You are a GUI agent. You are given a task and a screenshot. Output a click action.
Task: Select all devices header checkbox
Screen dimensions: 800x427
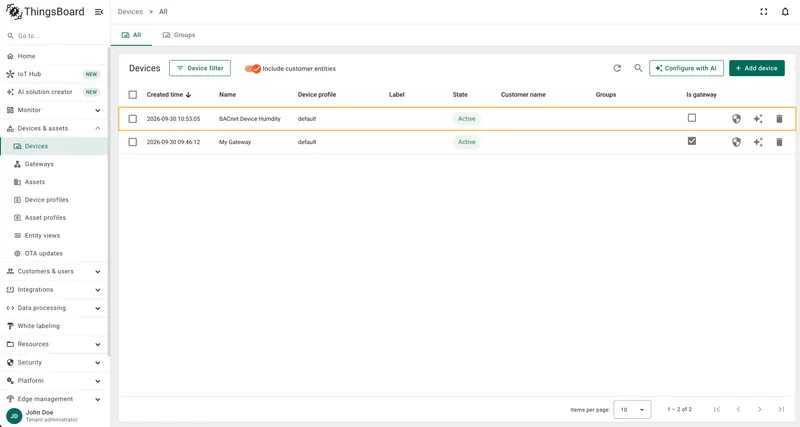tap(133, 95)
